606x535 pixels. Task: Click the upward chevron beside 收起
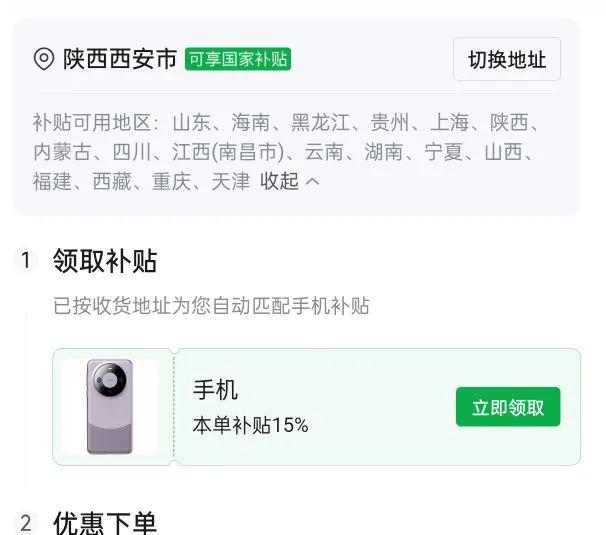click(x=312, y=181)
